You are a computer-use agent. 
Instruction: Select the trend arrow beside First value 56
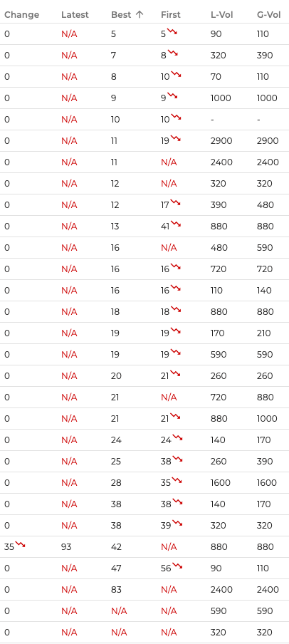click(177, 565)
